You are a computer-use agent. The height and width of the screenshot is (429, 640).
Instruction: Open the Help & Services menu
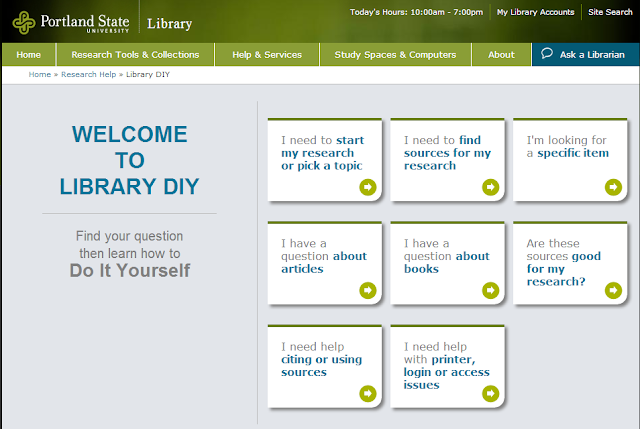tap(267, 55)
